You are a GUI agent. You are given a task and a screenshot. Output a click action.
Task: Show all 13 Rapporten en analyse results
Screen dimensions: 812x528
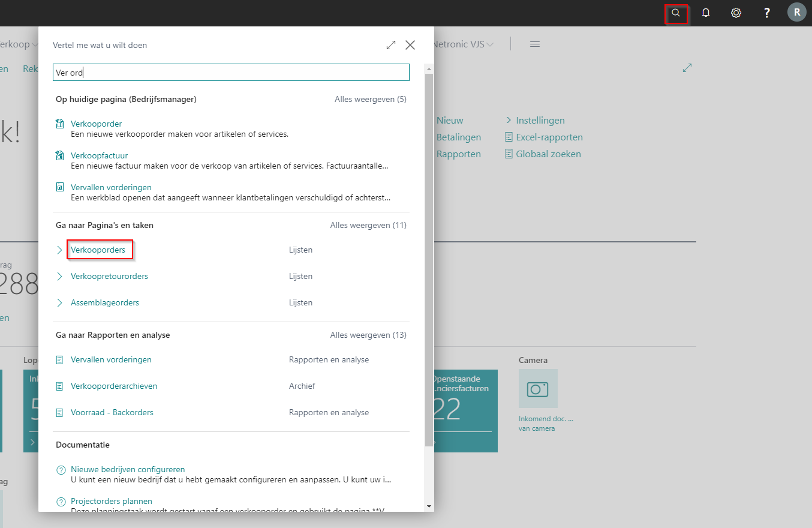click(x=368, y=335)
